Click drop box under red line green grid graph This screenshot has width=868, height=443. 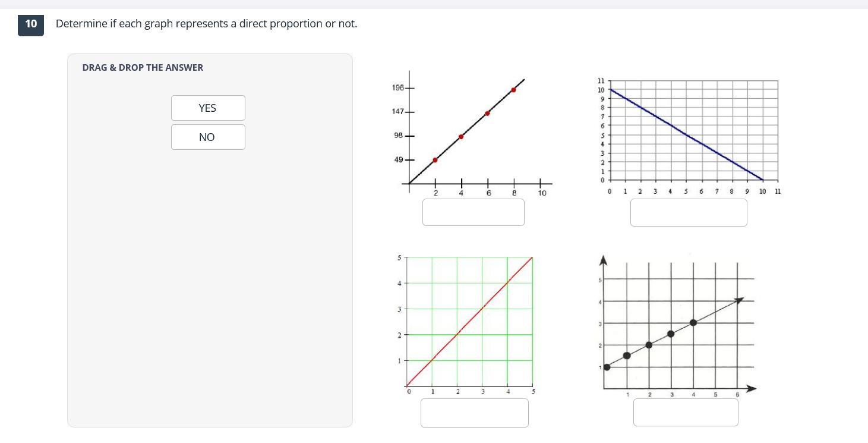pyautogui.click(x=474, y=413)
